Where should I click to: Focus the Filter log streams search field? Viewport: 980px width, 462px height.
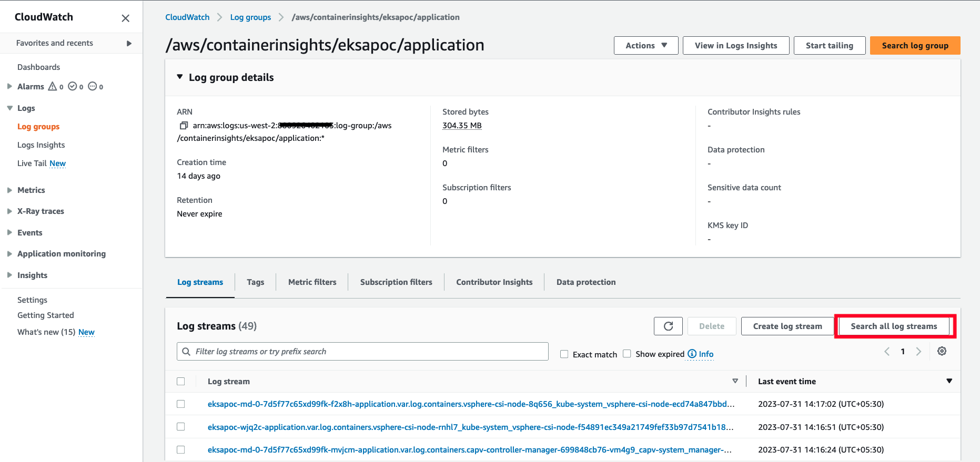point(363,352)
